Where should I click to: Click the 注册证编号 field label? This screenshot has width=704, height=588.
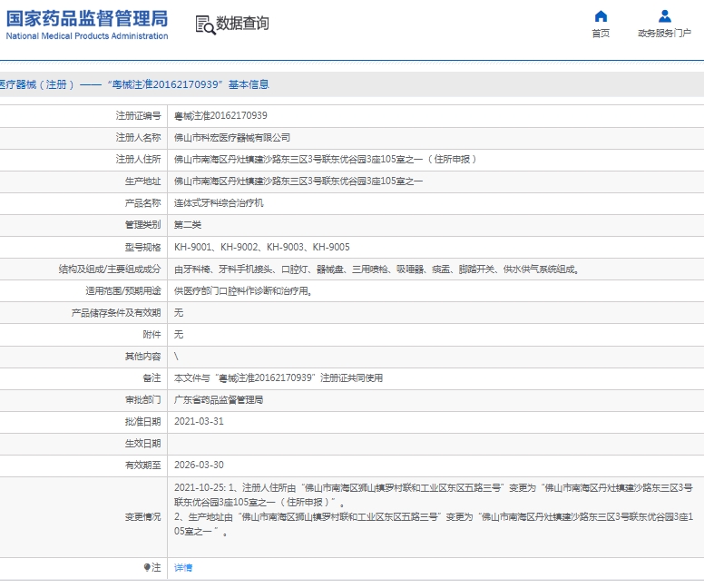138,116
